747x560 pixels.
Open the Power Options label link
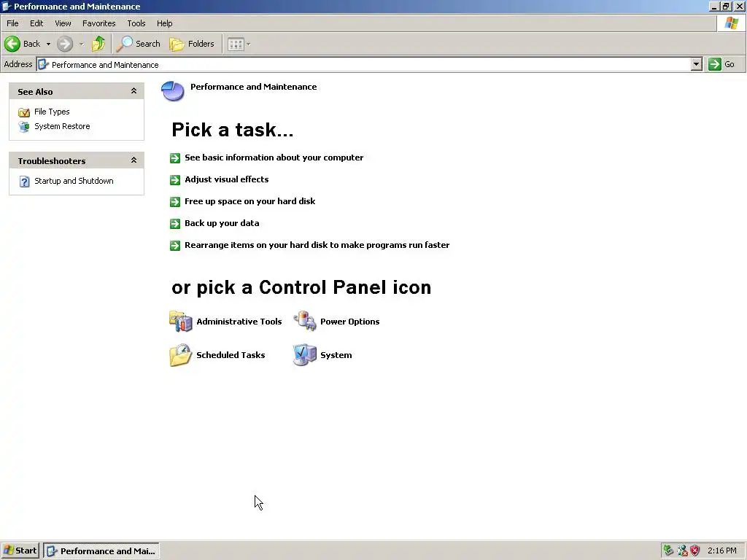click(x=349, y=322)
